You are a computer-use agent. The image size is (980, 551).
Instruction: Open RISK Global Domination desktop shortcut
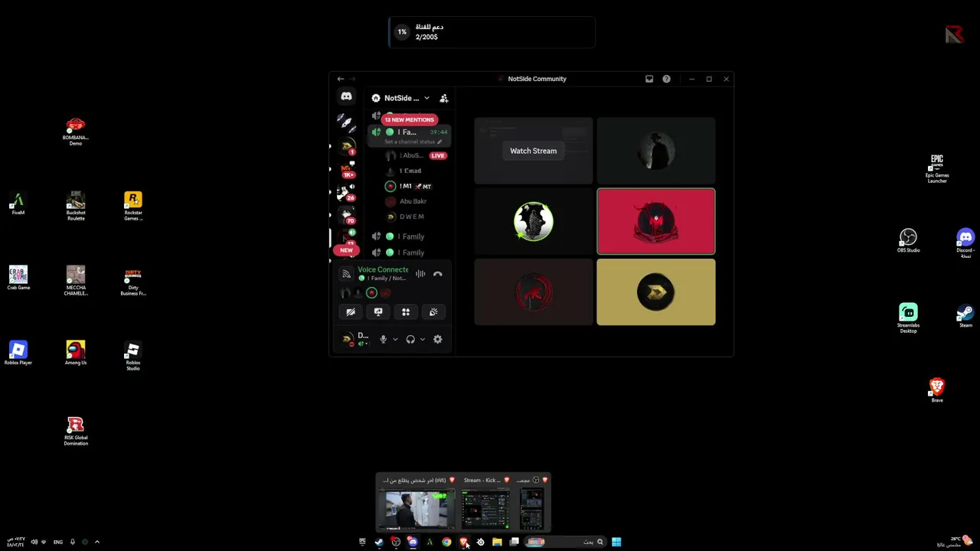[x=76, y=431]
